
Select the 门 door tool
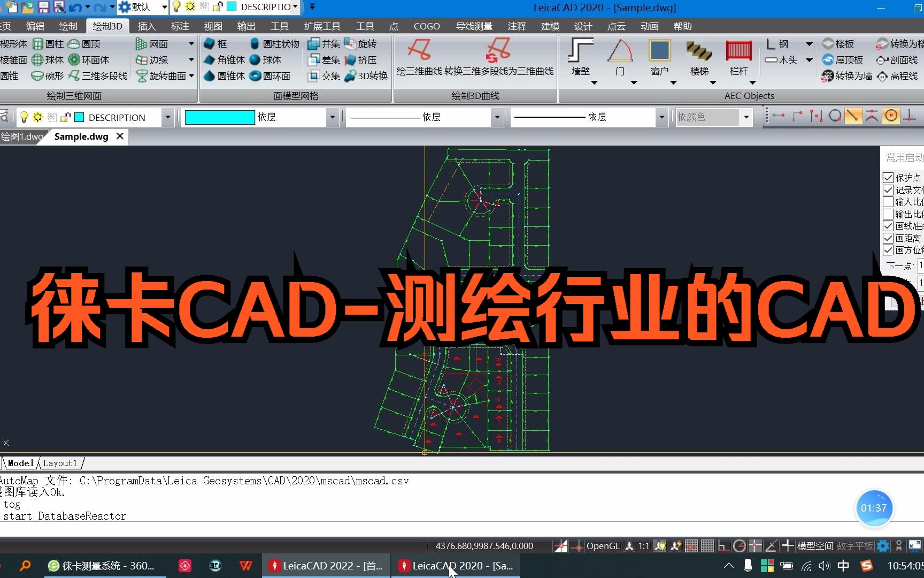click(620, 56)
